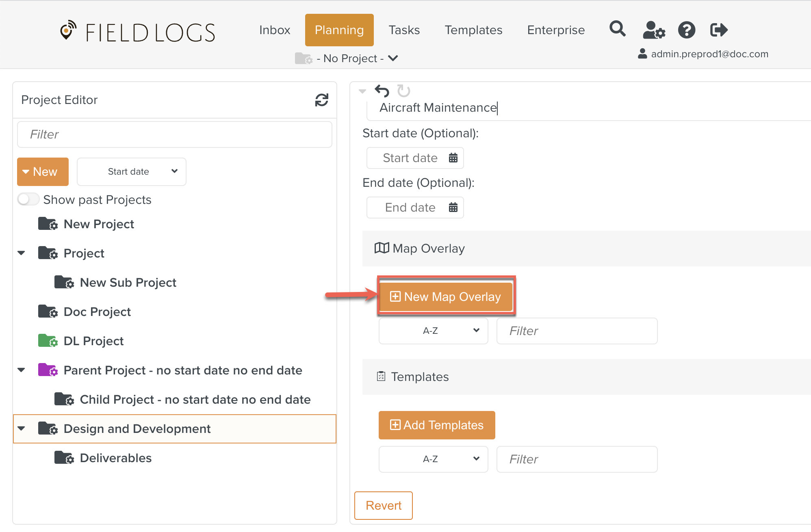The width and height of the screenshot is (811, 532).
Task: Open A-Z sort dropdown under Map Overlay
Action: point(433,331)
